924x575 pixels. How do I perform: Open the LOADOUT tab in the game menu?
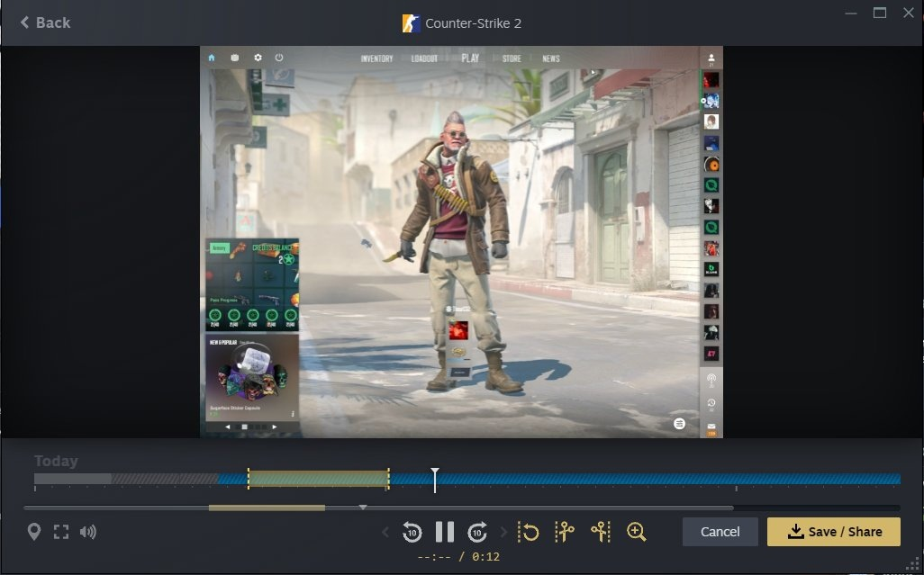tap(424, 58)
